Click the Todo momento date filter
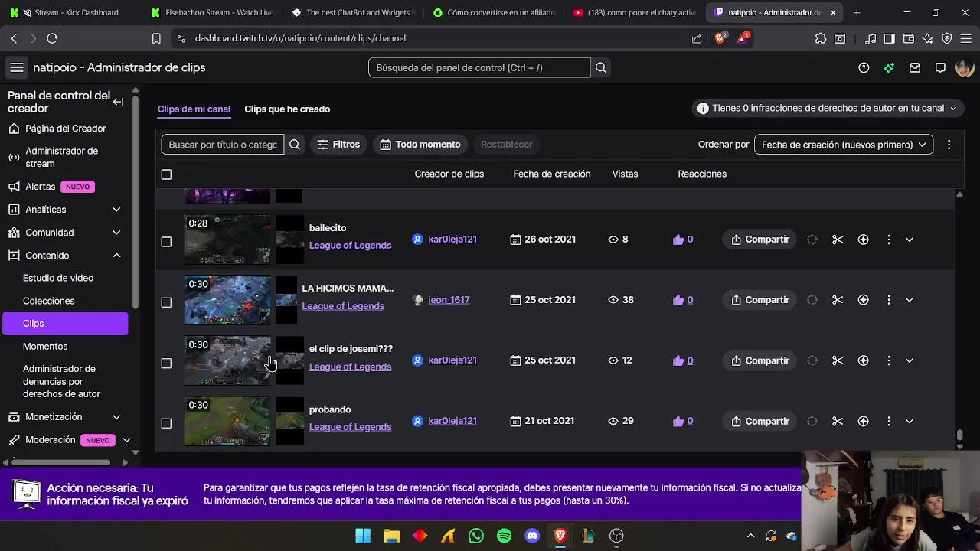The height and width of the screenshot is (551, 980). point(420,144)
